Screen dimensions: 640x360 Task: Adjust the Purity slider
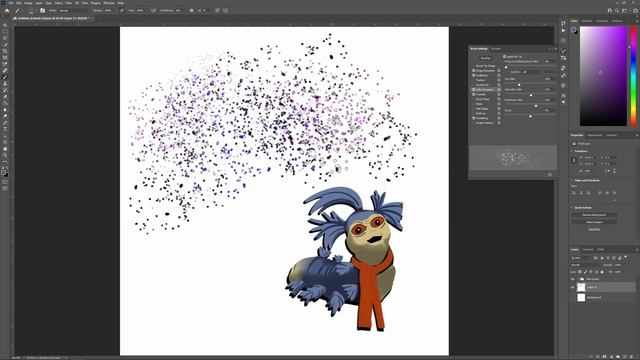coord(530,116)
